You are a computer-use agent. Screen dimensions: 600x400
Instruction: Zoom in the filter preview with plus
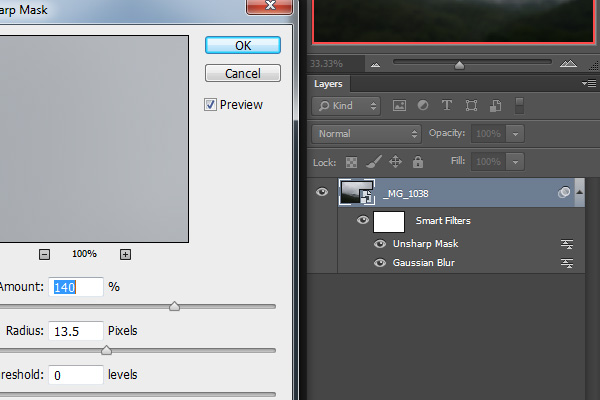(x=125, y=254)
